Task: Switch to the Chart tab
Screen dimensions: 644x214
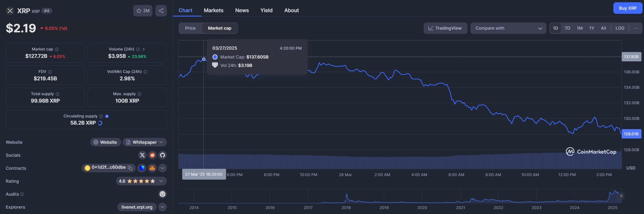Action: point(185,10)
